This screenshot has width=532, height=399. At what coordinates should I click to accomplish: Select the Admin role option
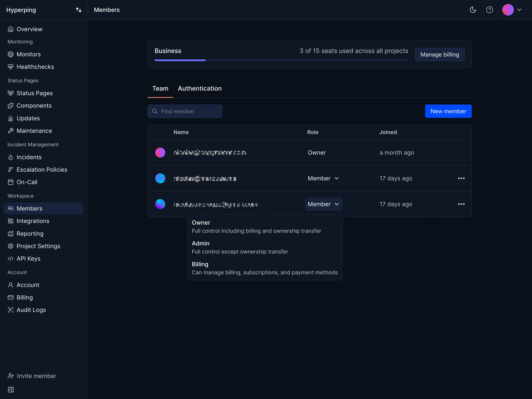click(x=265, y=248)
